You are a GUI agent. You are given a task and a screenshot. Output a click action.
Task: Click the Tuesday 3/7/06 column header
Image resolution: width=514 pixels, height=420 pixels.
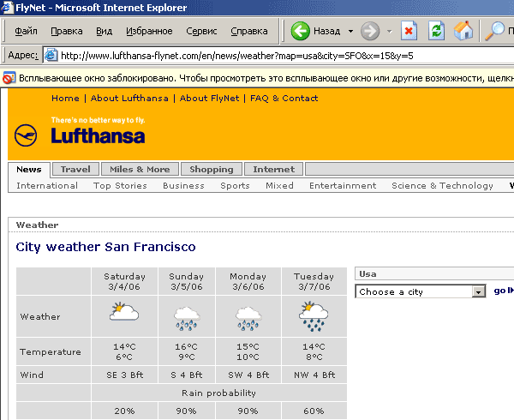pyautogui.click(x=314, y=281)
